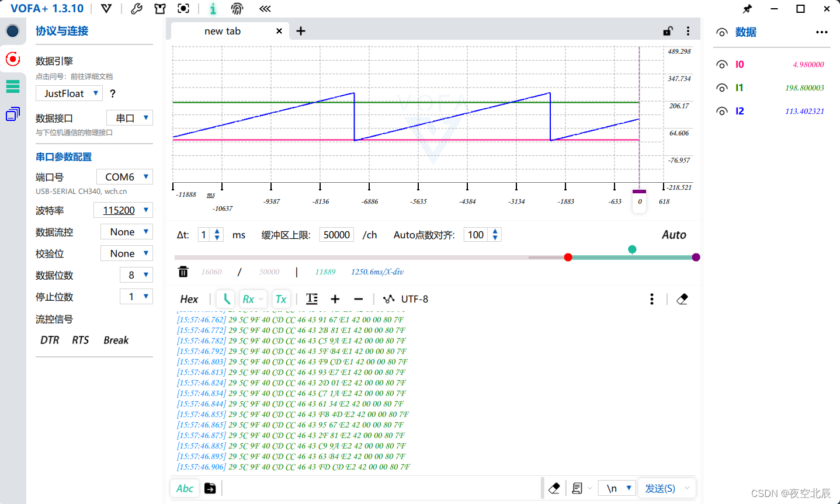Select the red record icon in left sidebar

click(x=13, y=58)
